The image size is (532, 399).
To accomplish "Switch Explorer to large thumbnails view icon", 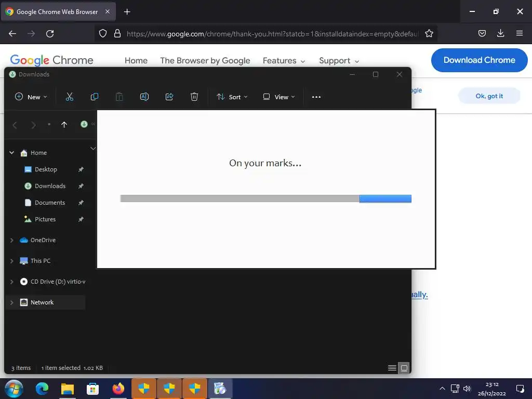I will (404, 368).
